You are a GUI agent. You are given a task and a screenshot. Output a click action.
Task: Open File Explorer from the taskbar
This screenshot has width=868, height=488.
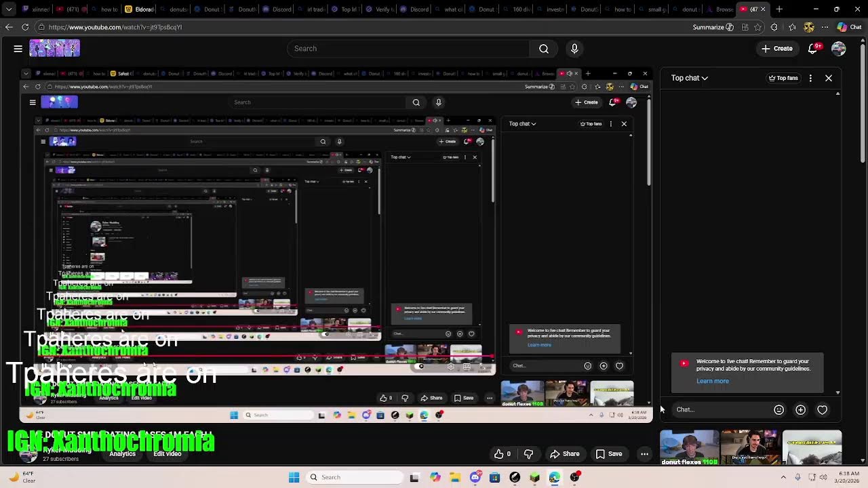pos(455,477)
